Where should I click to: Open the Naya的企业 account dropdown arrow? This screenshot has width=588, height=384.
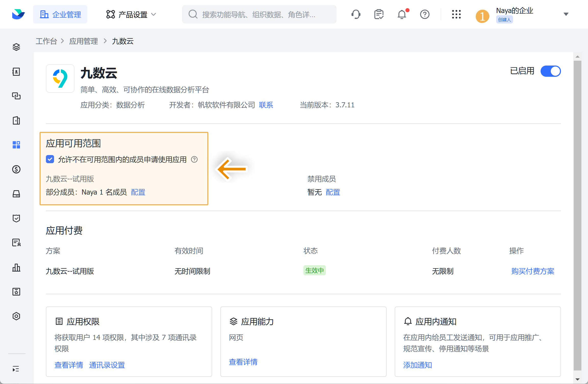pyautogui.click(x=566, y=14)
